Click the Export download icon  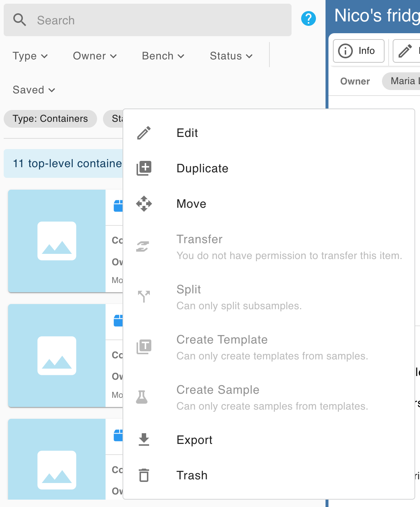click(x=144, y=439)
